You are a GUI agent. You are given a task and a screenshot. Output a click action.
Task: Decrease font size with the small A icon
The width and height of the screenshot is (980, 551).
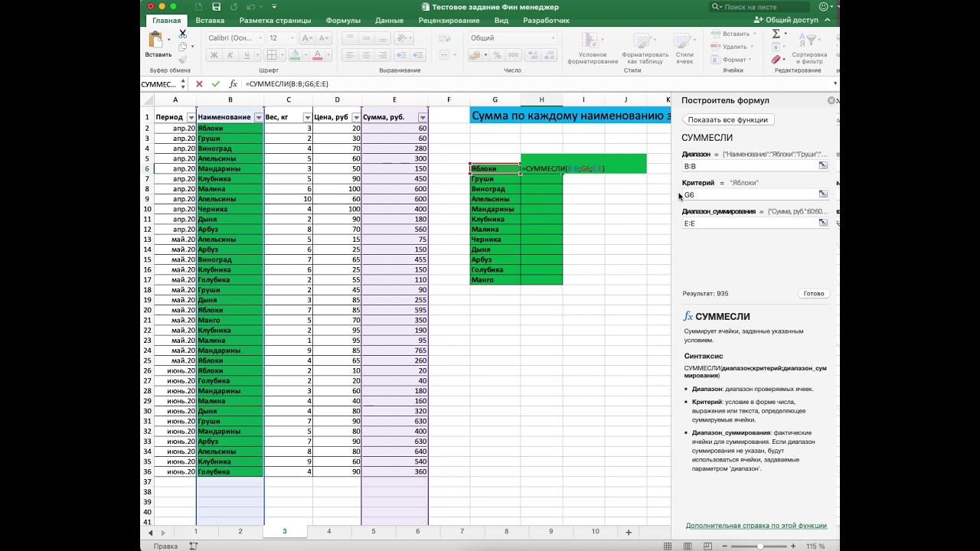(324, 37)
